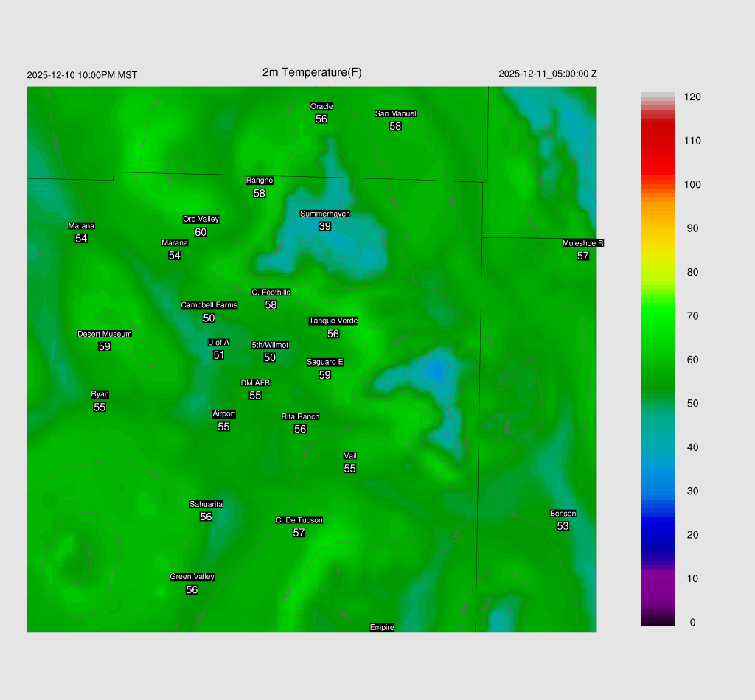Click the Green Valley station label
This screenshot has width=755, height=700.
pyautogui.click(x=192, y=577)
